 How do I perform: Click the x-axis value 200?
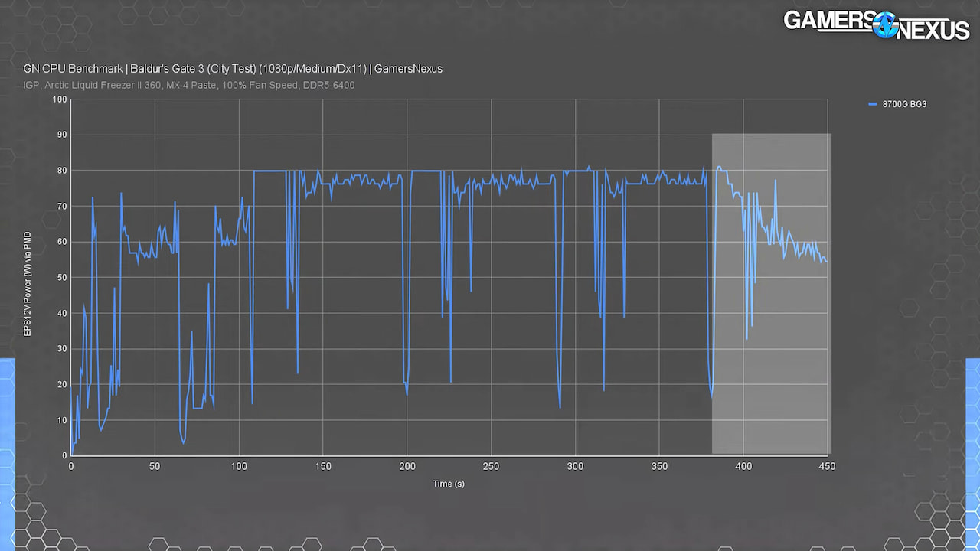407,466
